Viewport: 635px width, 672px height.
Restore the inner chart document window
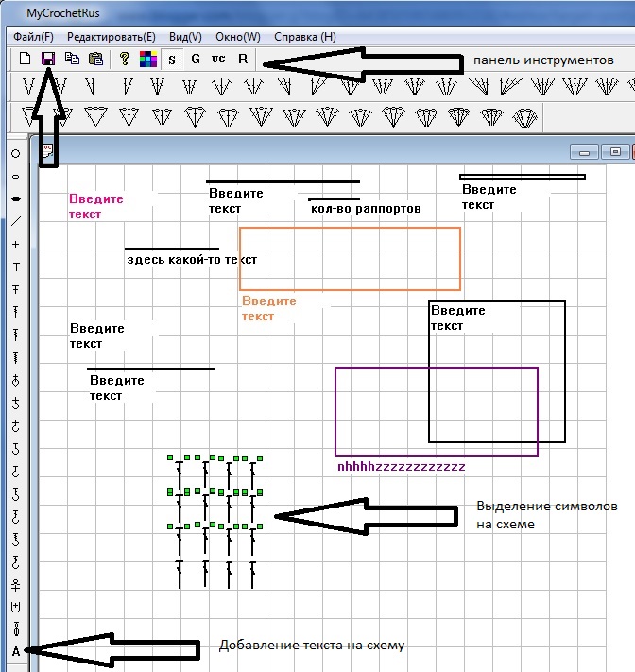(615, 152)
